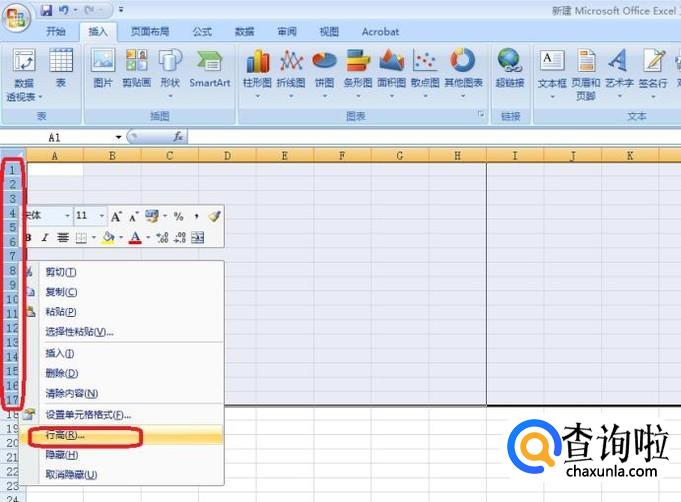Apply yellow fill color bucket
This screenshot has width=681, height=502.
point(108,237)
